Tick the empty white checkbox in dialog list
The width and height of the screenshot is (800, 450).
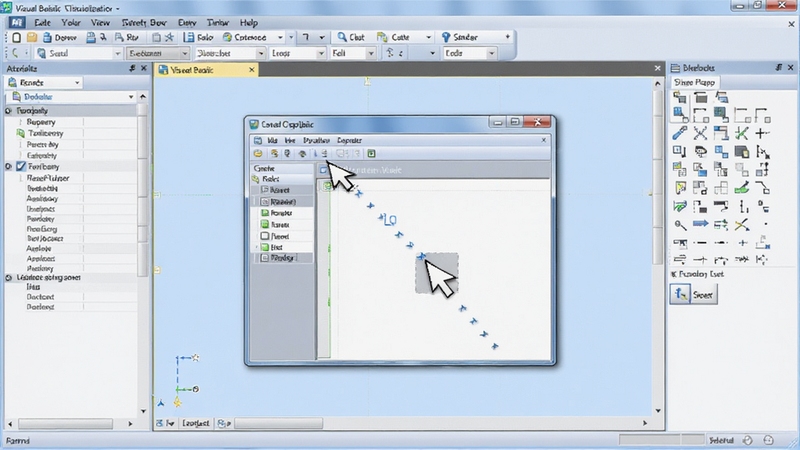[x=265, y=236]
